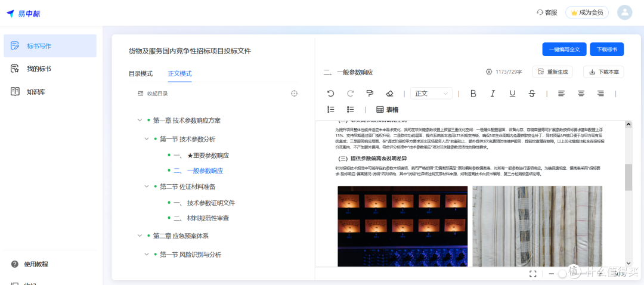644x285 pixels.
Task: Open 客服 customer service
Action: click(x=547, y=13)
